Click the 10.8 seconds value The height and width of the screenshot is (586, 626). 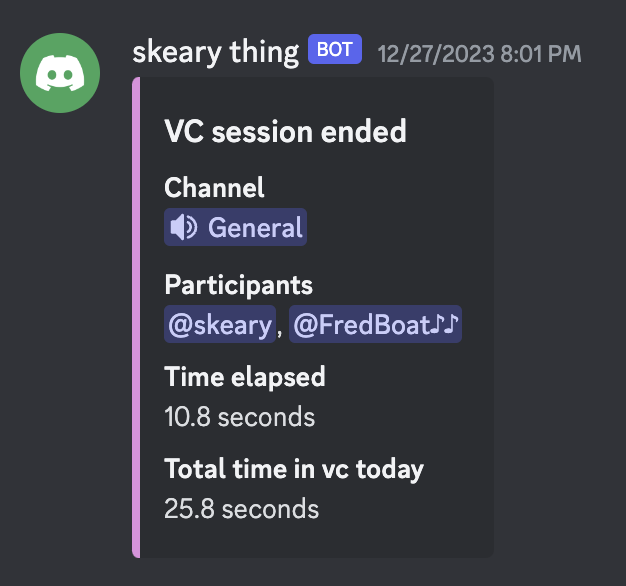[239, 416]
